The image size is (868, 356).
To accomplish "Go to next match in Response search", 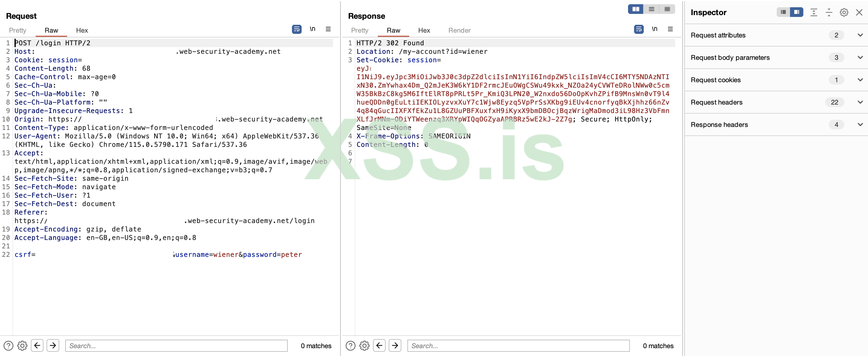I will tap(395, 345).
